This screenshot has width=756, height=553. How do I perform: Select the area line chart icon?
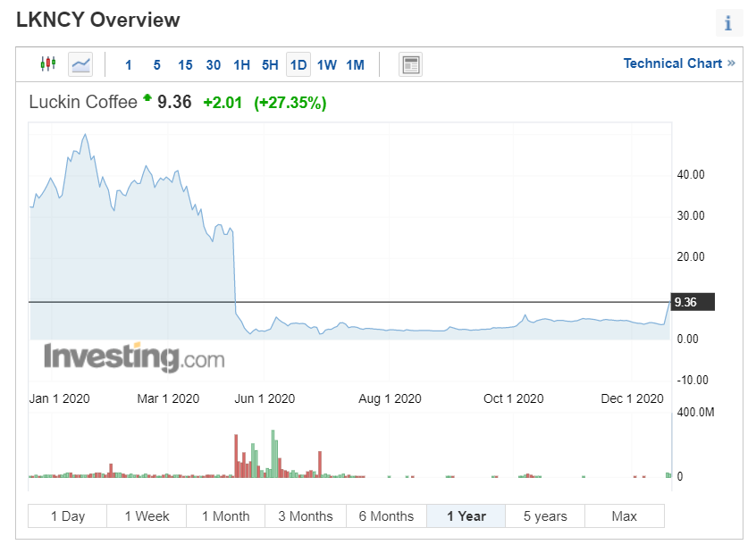[x=80, y=64]
